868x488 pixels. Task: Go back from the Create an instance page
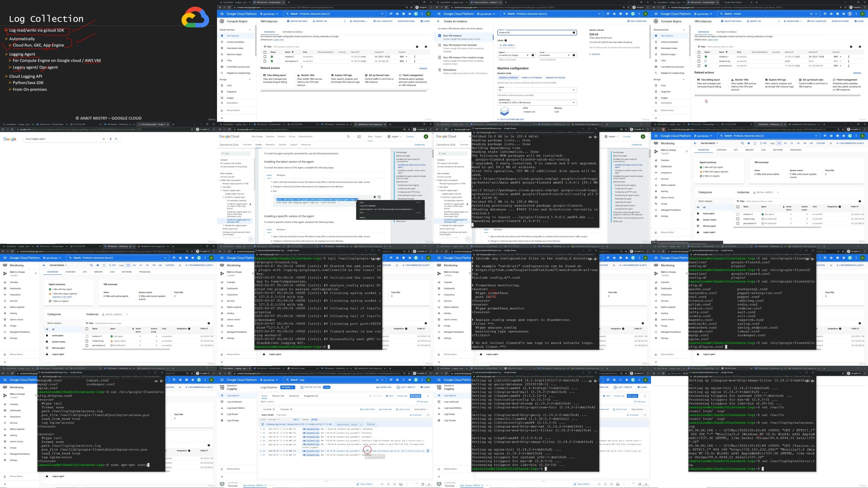438,21
